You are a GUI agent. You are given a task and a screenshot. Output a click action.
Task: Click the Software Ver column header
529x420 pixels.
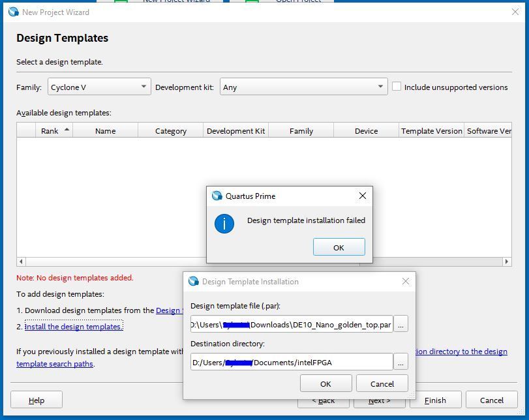click(488, 130)
